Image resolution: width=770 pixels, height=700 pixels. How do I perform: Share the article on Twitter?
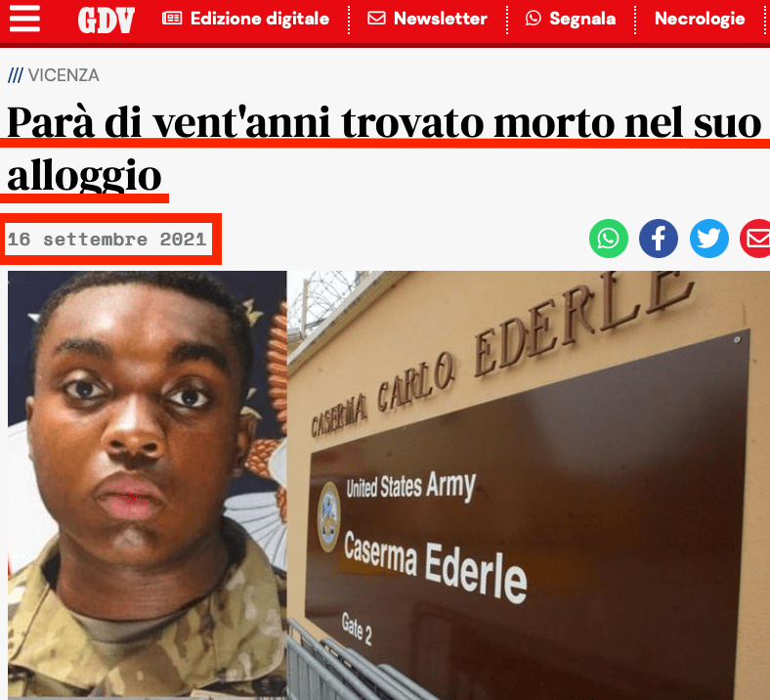(x=709, y=239)
